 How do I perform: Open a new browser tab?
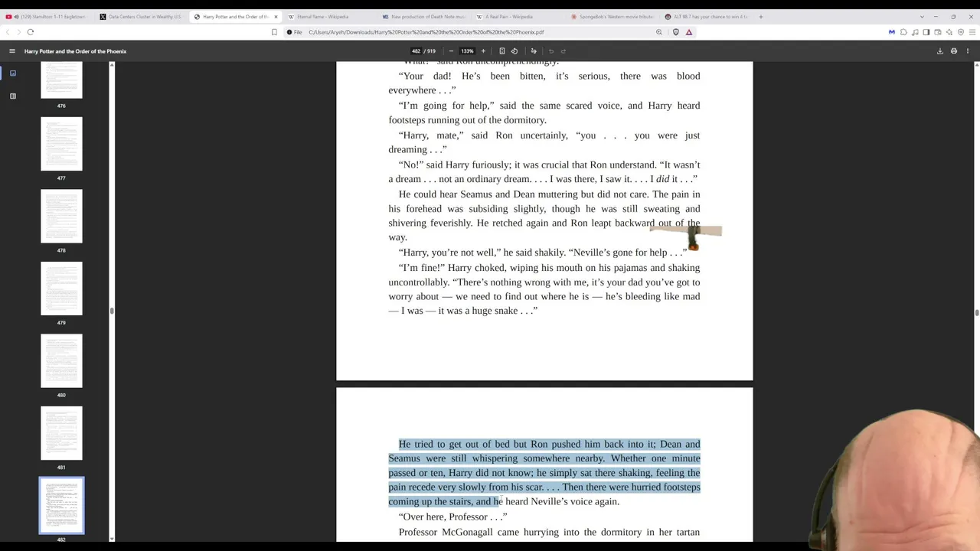pyautogui.click(x=761, y=16)
